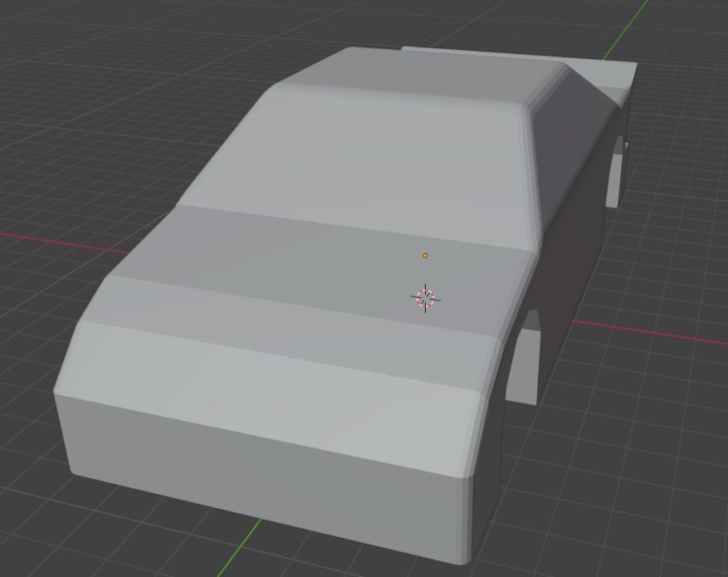Click the rear wheel arch opening
728x577 pixels.
coord(614,166)
